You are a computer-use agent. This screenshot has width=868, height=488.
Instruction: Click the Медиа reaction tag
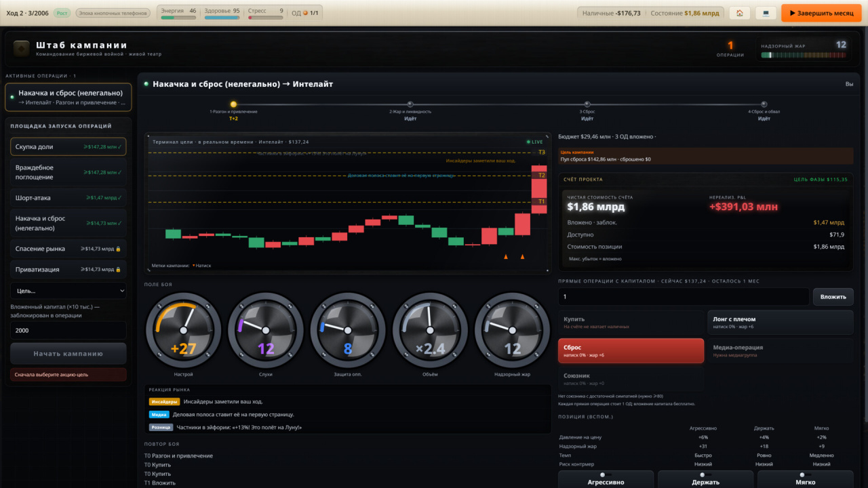coord(159,414)
